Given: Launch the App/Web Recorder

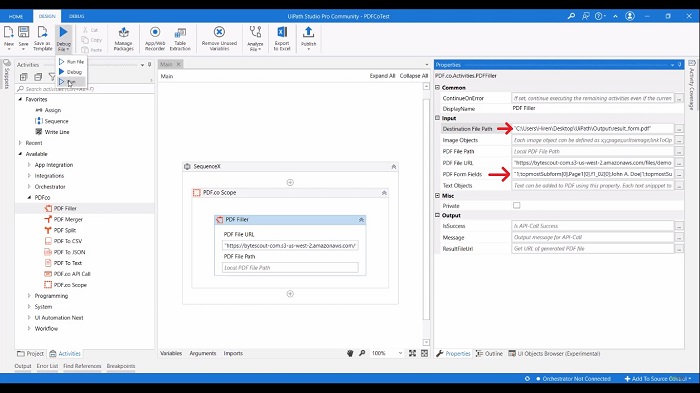Looking at the screenshot, I should [x=155, y=39].
